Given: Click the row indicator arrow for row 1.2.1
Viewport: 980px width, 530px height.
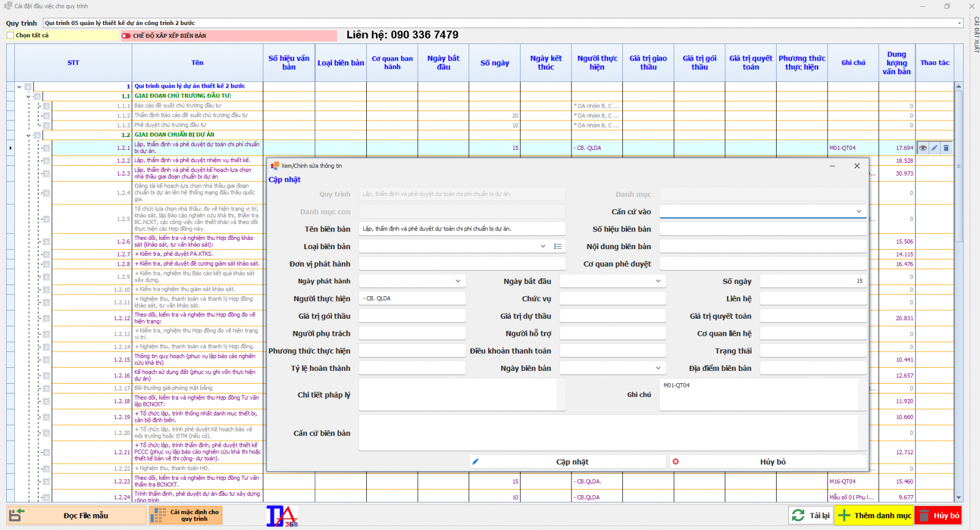Looking at the screenshot, I should click(x=10, y=148).
